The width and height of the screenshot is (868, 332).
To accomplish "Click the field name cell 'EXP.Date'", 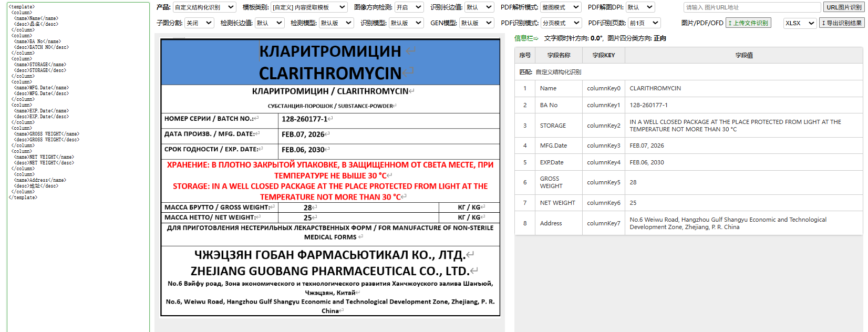I will (559, 162).
